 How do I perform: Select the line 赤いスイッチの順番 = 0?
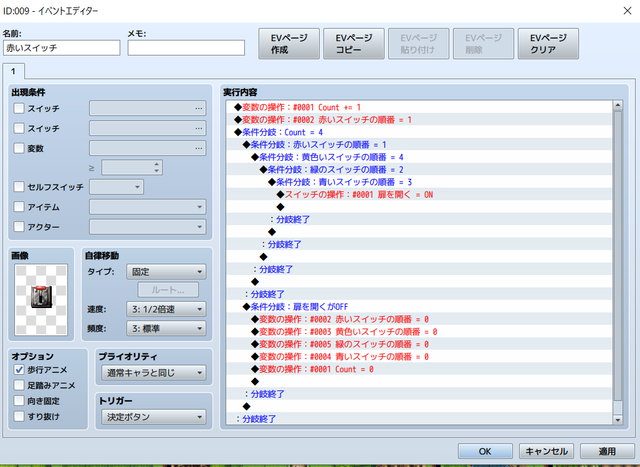coord(419,319)
